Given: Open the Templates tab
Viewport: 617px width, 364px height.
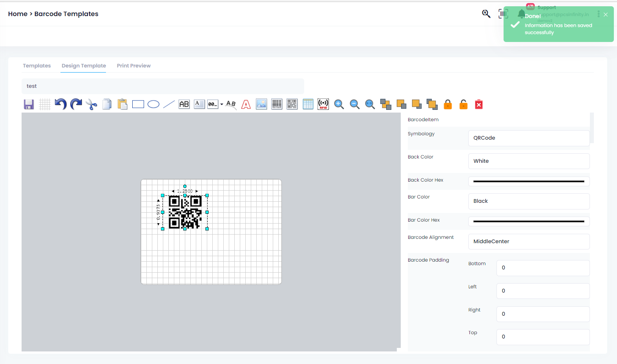Looking at the screenshot, I should click(x=37, y=66).
